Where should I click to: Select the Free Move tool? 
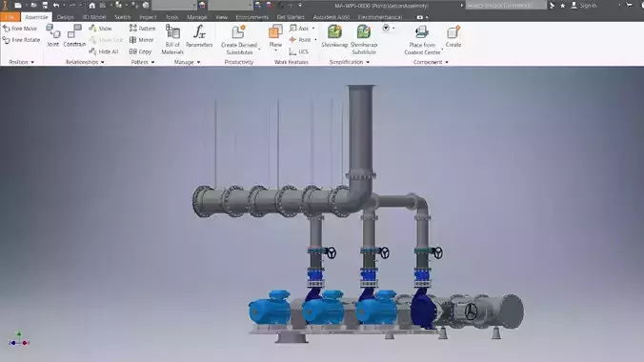(20, 29)
